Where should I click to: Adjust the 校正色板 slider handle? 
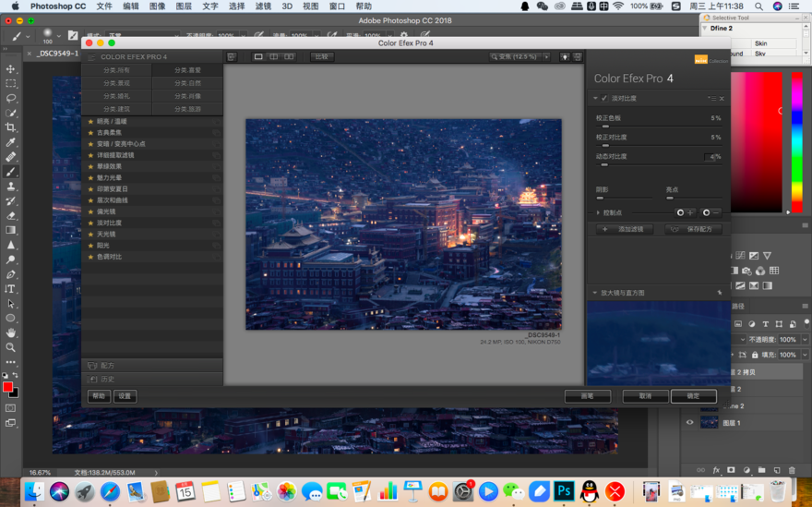click(x=605, y=127)
